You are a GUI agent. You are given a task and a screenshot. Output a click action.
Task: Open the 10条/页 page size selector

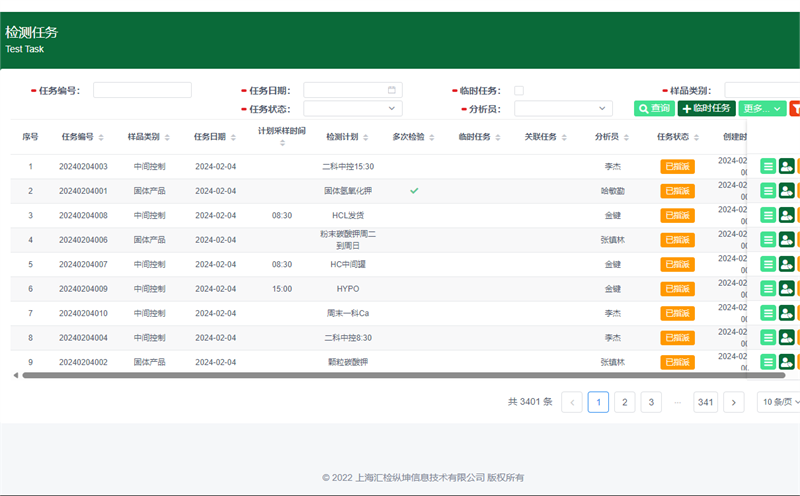[x=778, y=402]
